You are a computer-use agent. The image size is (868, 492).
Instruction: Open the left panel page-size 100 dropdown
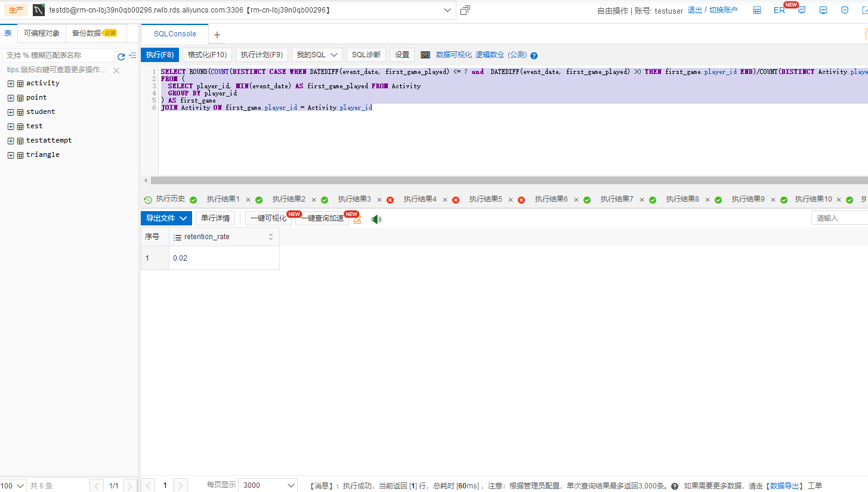coord(13,485)
